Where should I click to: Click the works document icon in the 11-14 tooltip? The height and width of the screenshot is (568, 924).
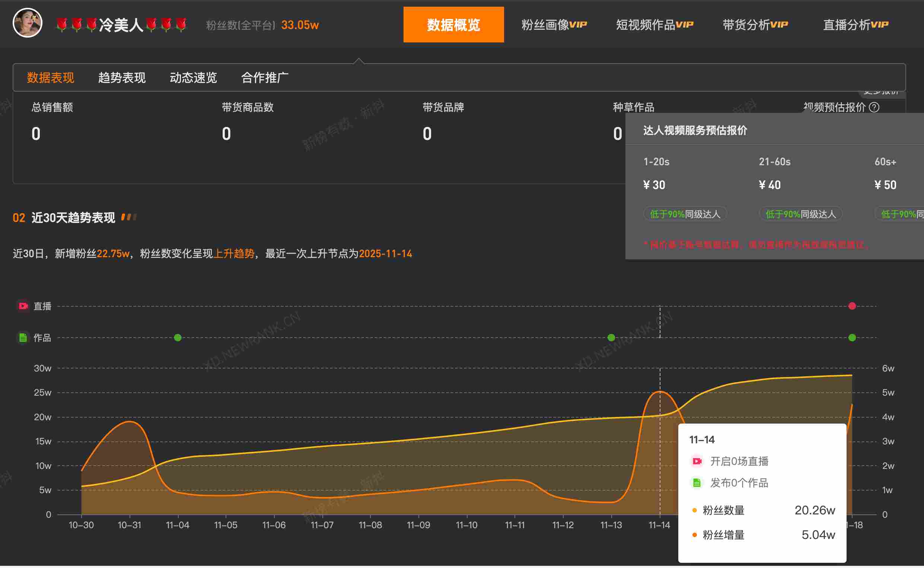(x=697, y=484)
